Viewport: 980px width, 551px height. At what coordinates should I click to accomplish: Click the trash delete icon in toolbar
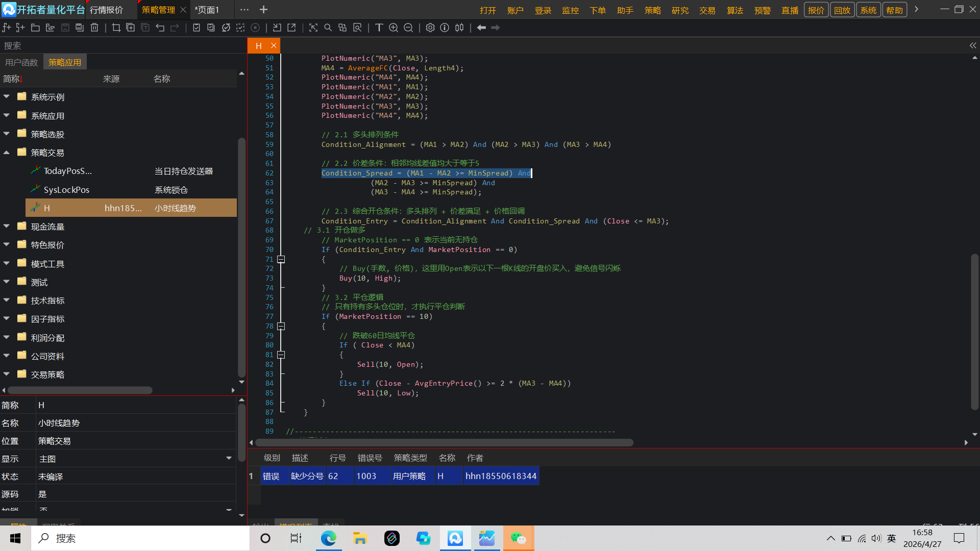coord(94,28)
